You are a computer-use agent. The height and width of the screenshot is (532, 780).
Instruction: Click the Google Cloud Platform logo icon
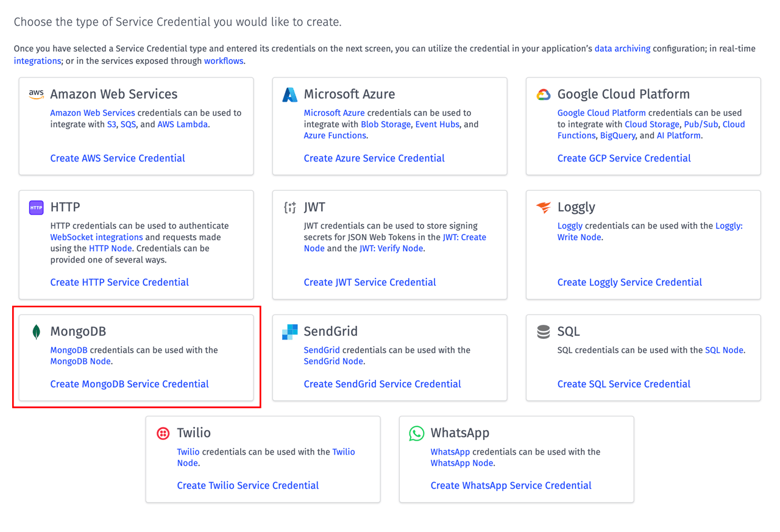coord(542,94)
